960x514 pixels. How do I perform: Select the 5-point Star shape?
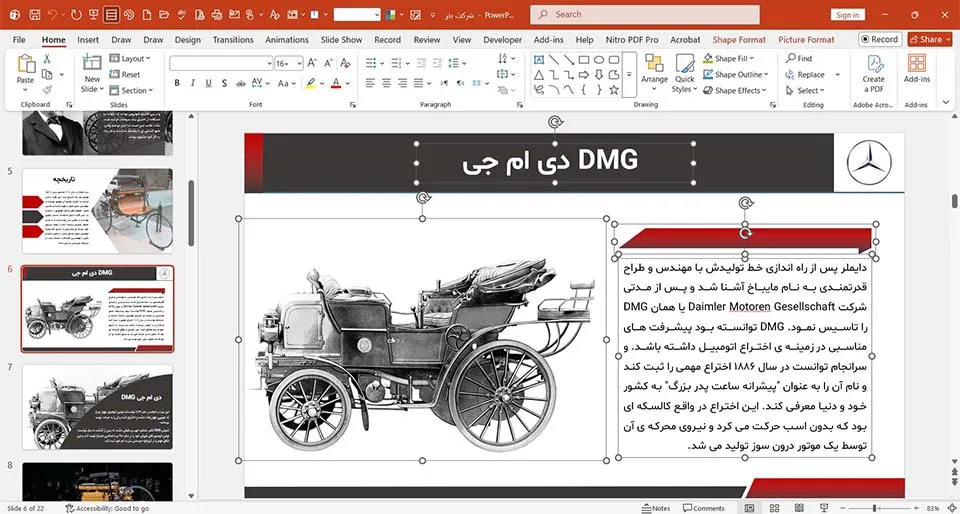tap(613, 90)
